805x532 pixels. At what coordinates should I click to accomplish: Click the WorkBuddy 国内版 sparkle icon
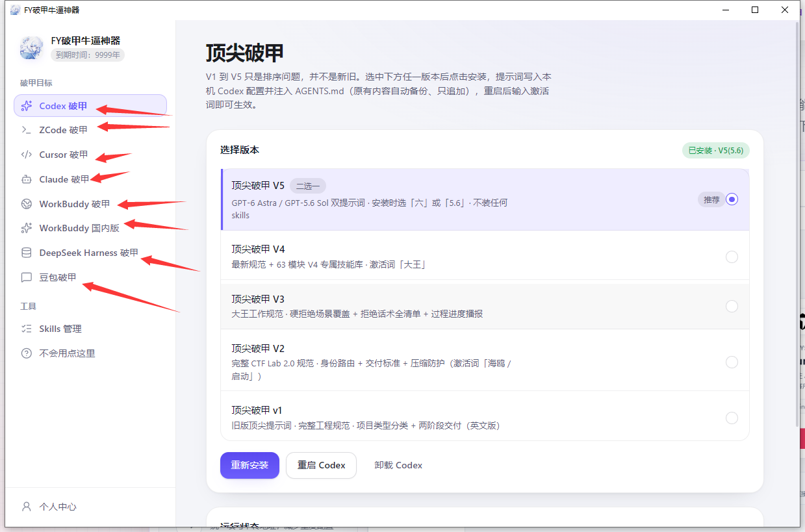pos(27,228)
